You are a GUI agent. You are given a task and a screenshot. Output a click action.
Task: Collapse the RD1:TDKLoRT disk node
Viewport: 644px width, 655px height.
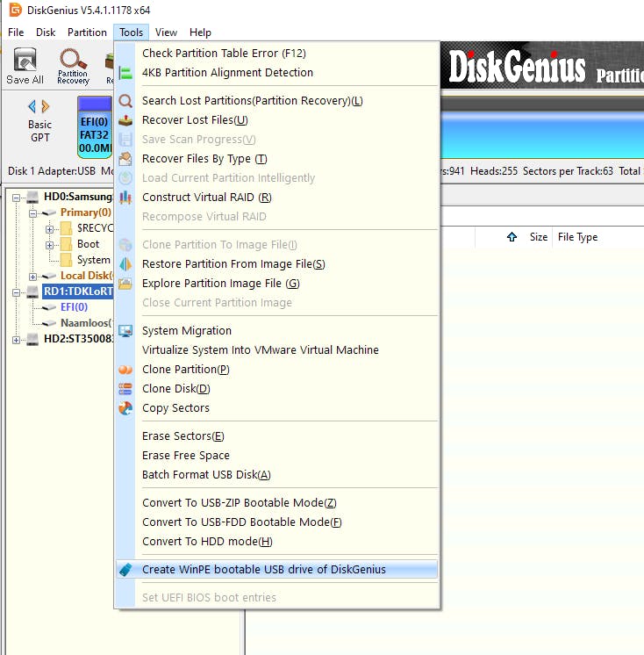[16, 292]
